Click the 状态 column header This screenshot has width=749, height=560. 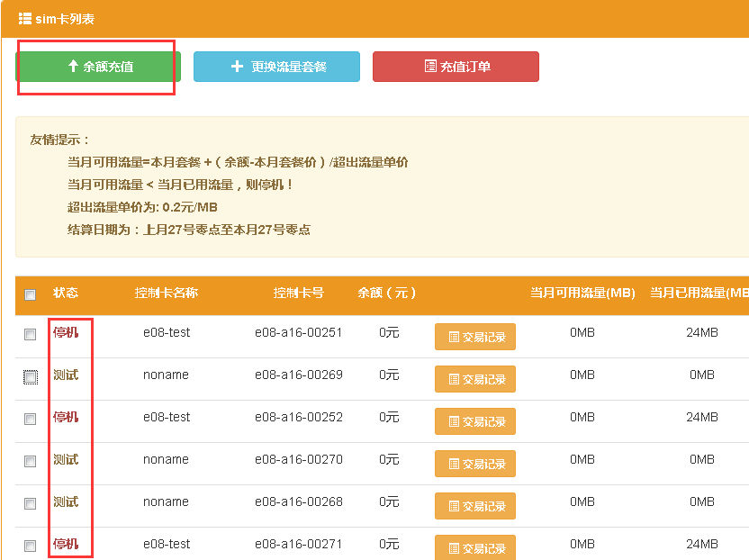[x=66, y=293]
